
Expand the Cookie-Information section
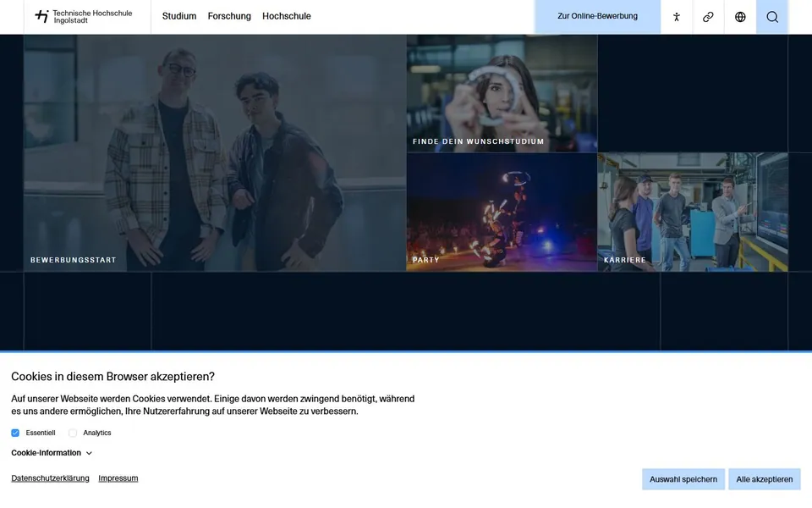click(x=52, y=452)
